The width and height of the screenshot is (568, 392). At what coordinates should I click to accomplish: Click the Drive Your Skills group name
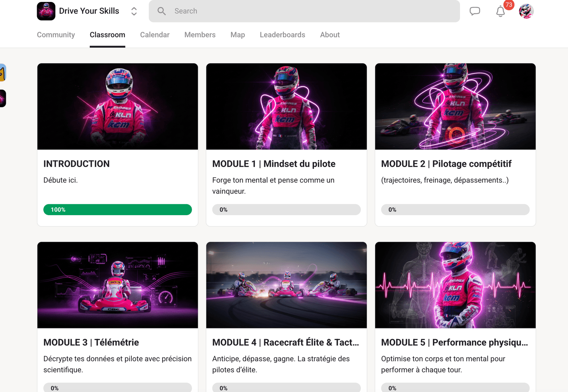pos(89,11)
